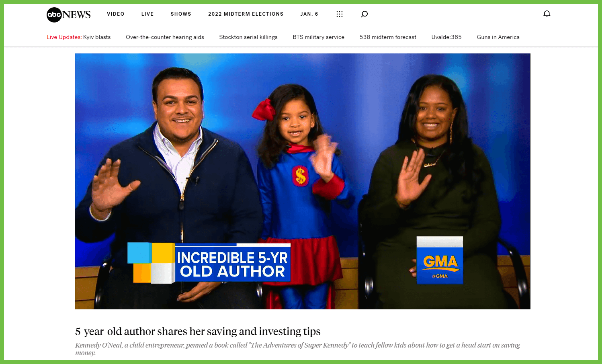Go to the Live section
Image resolution: width=602 pixels, height=364 pixels.
tap(147, 14)
